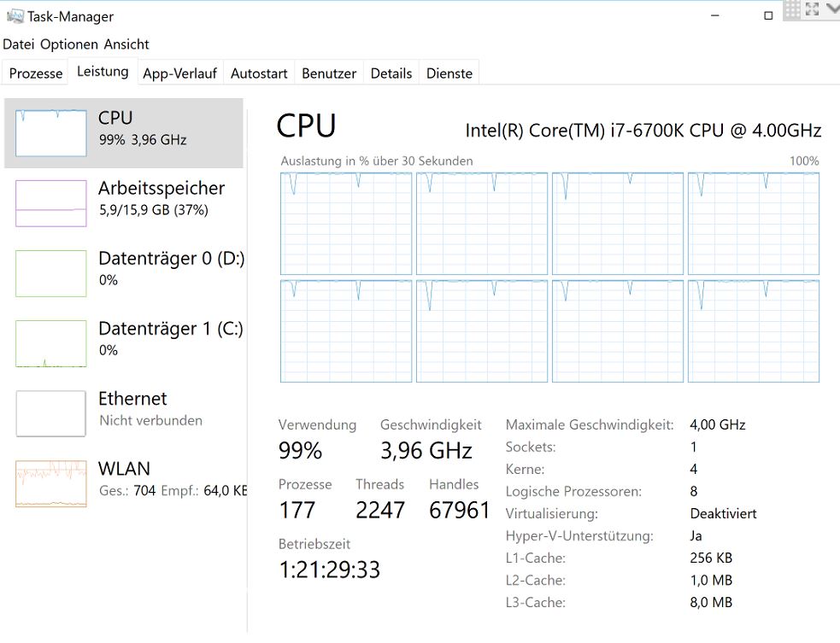Show the Details tab

point(391,73)
